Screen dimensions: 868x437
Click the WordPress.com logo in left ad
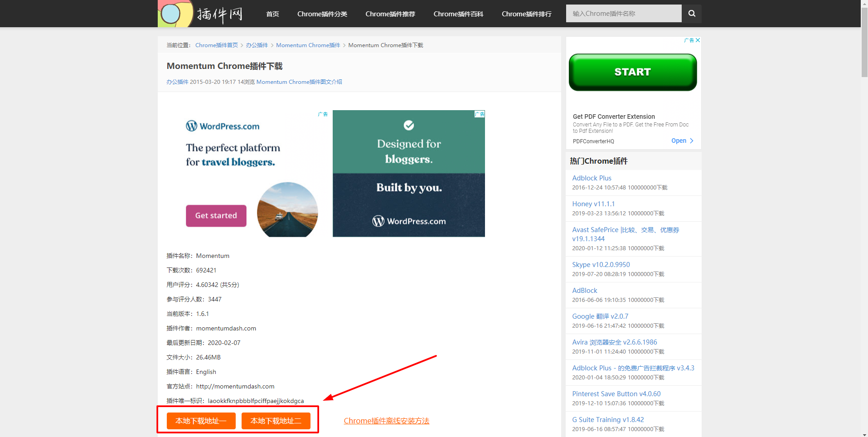click(223, 126)
